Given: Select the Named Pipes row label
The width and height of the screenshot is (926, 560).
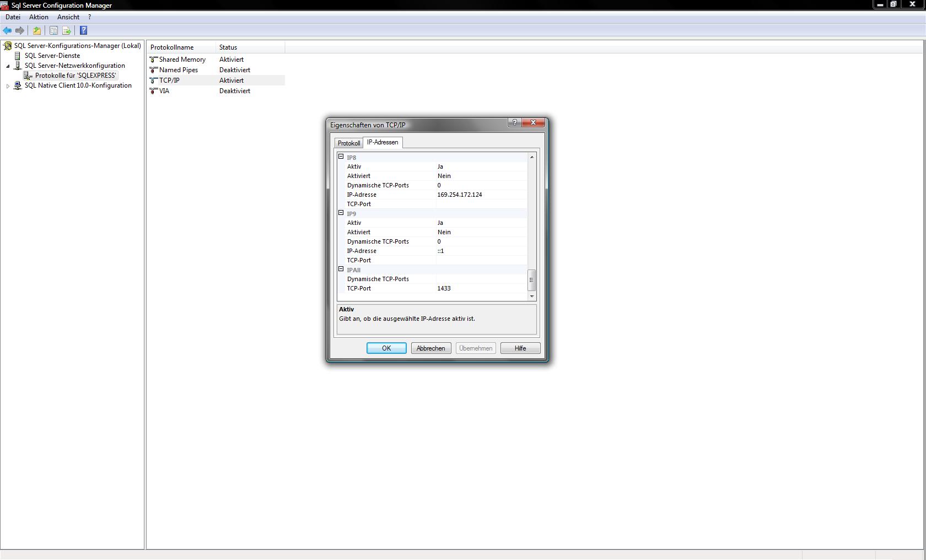Looking at the screenshot, I should (x=179, y=70).
